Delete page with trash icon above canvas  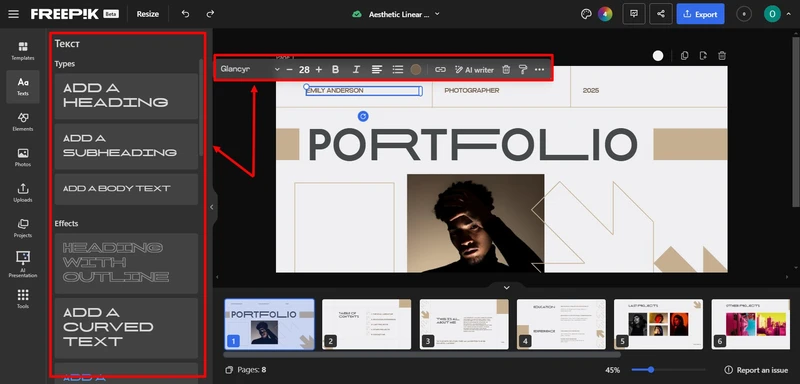pos(722,56)
